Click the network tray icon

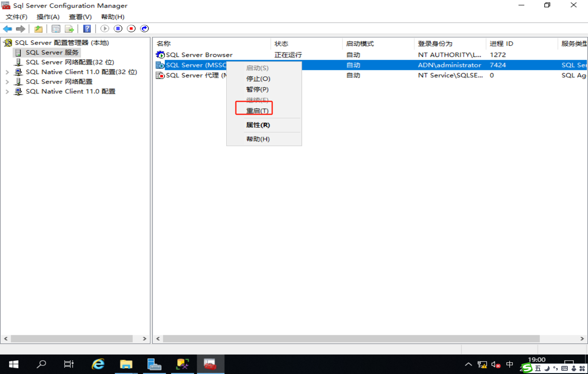tap(482, 365)
